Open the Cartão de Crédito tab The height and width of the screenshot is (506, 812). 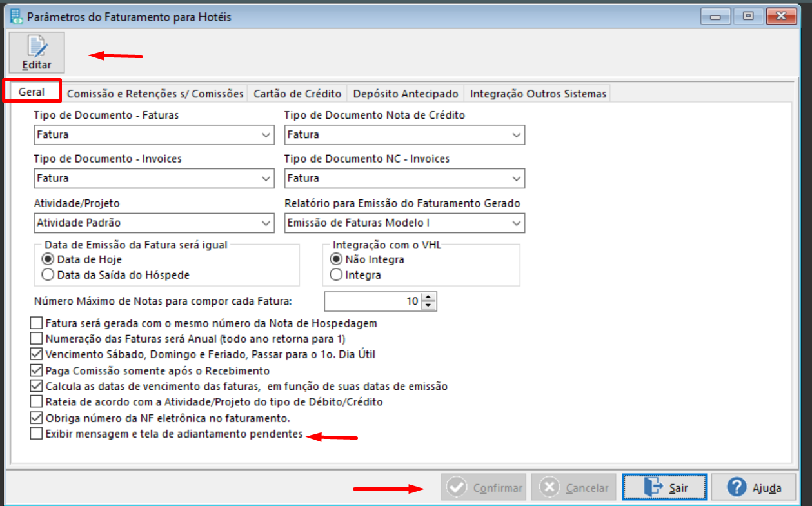pyautogui.click(x=297, y=94)
